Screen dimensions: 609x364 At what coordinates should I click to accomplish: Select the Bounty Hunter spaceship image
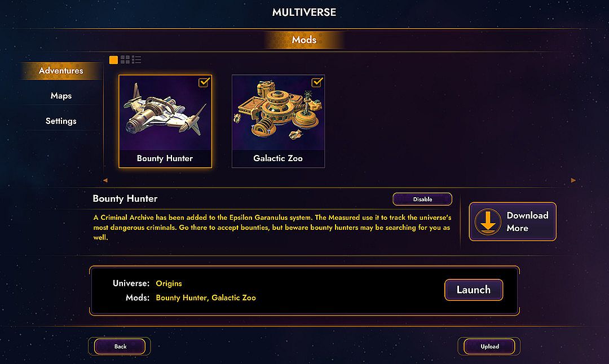coord(165,113)
